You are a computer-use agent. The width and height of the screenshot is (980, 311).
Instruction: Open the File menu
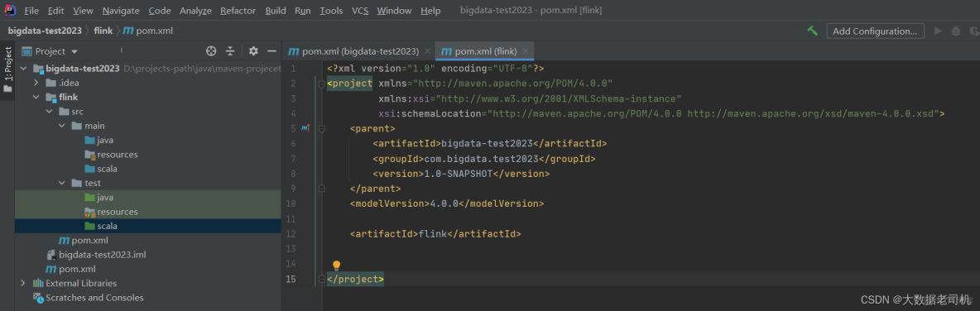click(x=31, y=11)
